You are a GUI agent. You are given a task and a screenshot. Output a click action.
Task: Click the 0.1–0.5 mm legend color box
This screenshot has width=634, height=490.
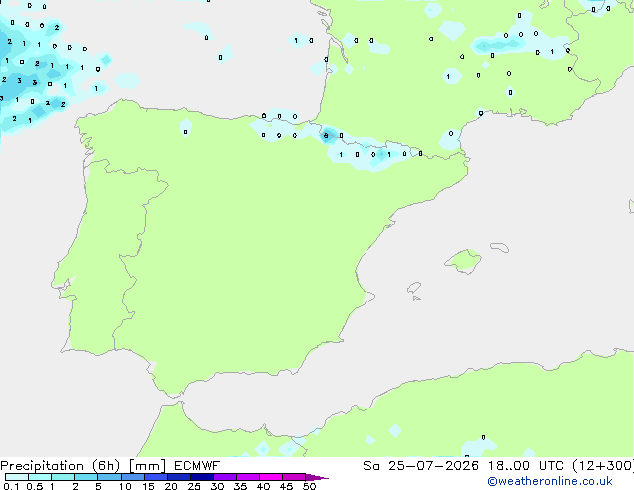pyautogui.click(x=17, y=477)
